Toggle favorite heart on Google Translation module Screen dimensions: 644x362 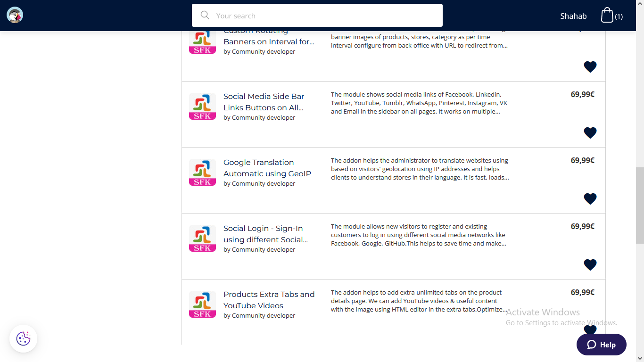pyautogui.click(x=590, y=198)
